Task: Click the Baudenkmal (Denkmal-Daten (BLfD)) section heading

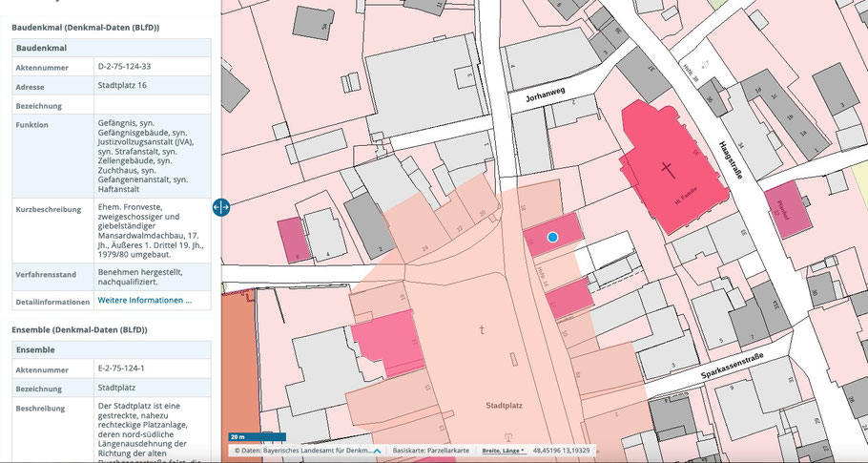Action: tap(85, 27)
